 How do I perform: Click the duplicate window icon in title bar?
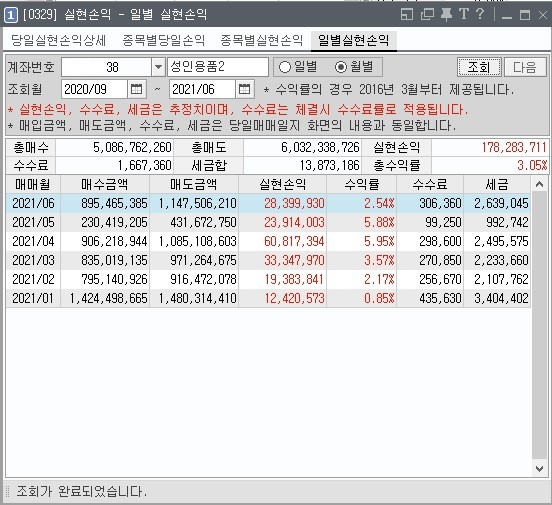427,14
